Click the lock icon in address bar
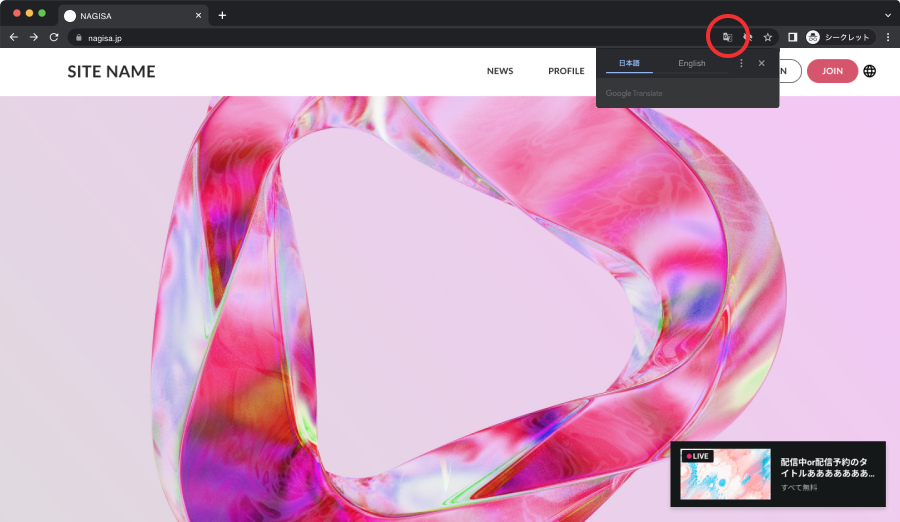 tap(79, 38)
